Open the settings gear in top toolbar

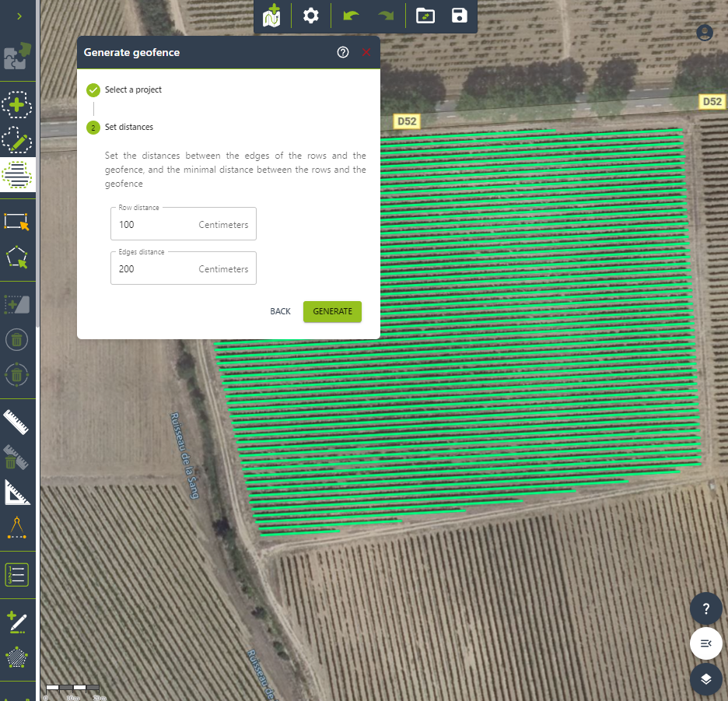311,16
